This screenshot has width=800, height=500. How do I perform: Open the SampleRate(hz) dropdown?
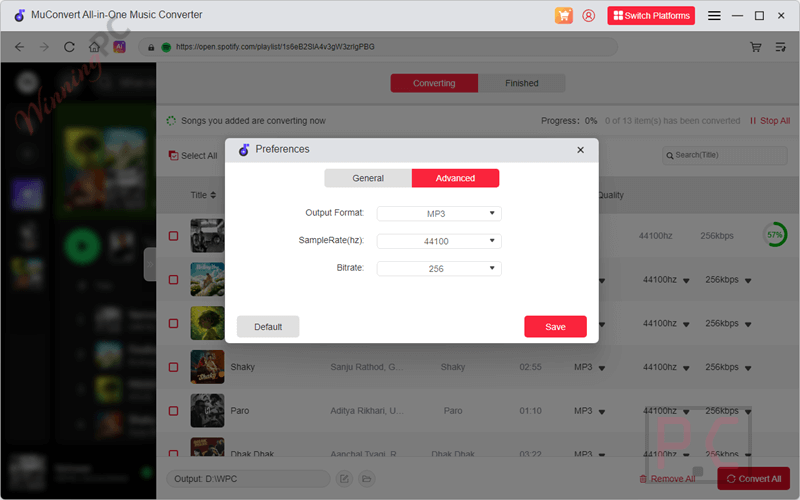439,241
